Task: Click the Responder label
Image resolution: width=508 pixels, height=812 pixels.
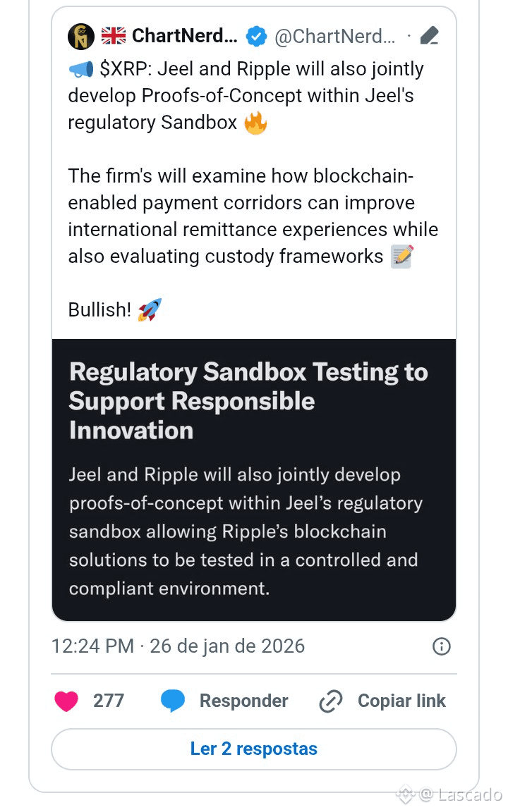Action: point(243,701)
